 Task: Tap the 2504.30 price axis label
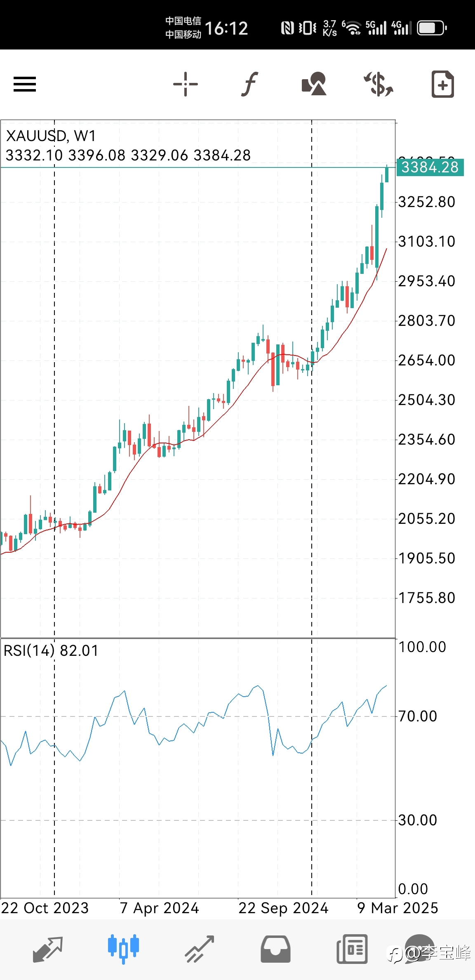pos(427,400)
